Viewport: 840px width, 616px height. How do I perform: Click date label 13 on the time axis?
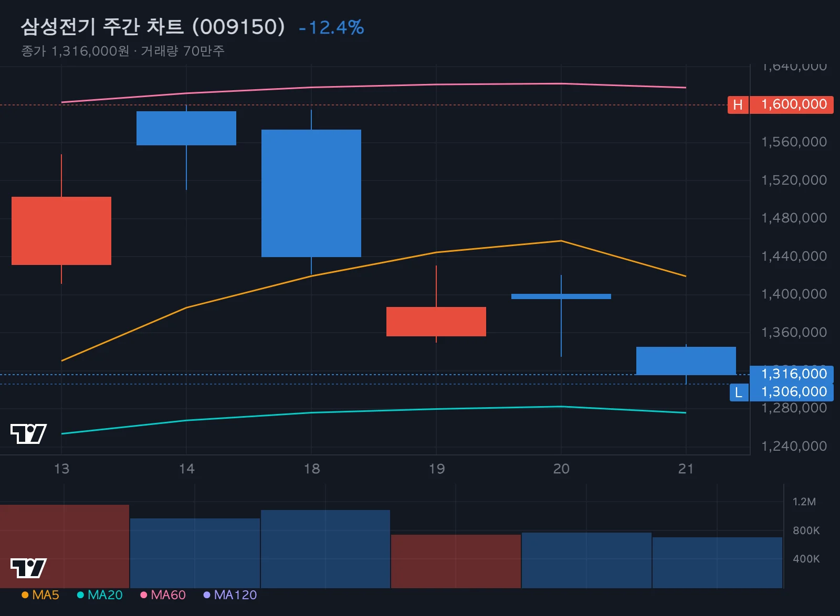point(61,469)
